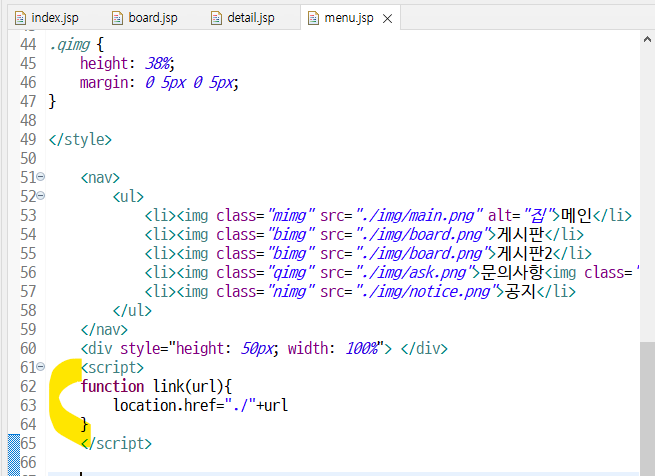Click the ./img/notice.png src value
The width and height of the screenshot is (655, 476).
[x=427, y=291]
